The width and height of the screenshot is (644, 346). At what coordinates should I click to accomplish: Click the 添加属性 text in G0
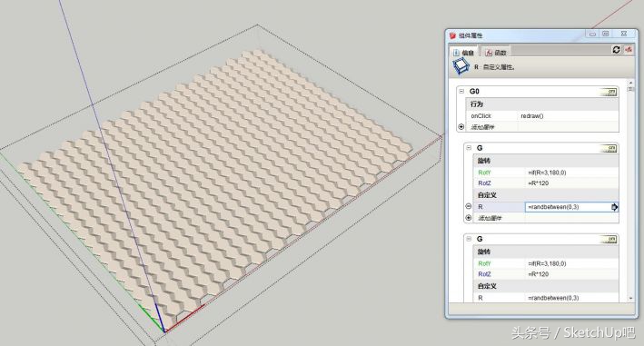[x=482, y=127]
